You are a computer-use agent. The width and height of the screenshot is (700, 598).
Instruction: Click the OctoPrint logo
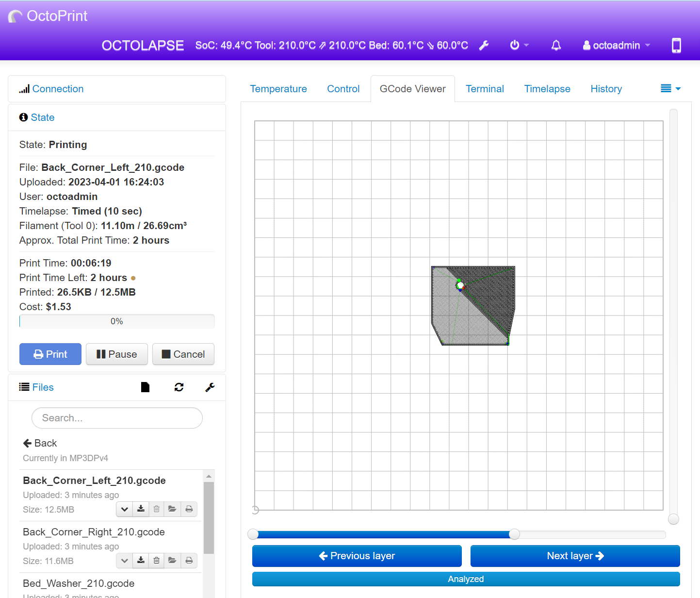(48, 16)
